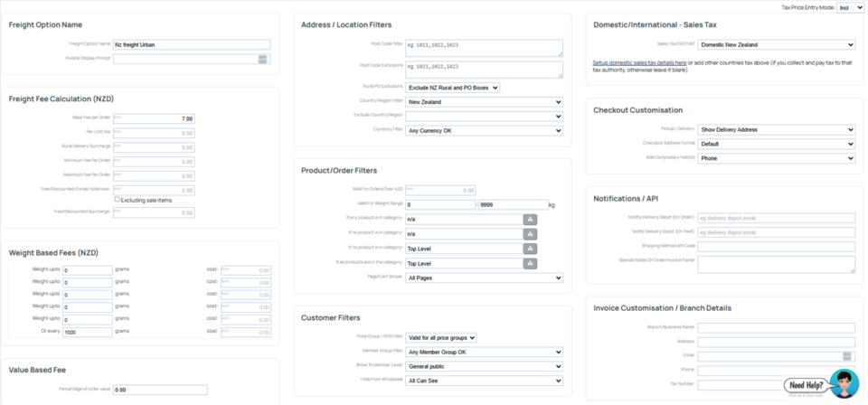This screenshot has width=868, height=405.
Task: Click category icon beside 'If no product' Top Level field
Action: pyautogui.click(x=531, y=249)
